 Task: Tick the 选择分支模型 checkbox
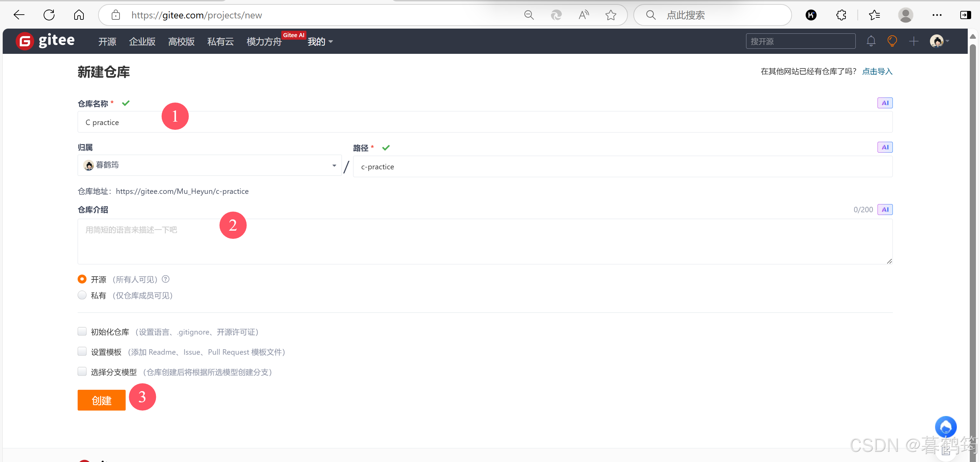click(x=82, y=371)
